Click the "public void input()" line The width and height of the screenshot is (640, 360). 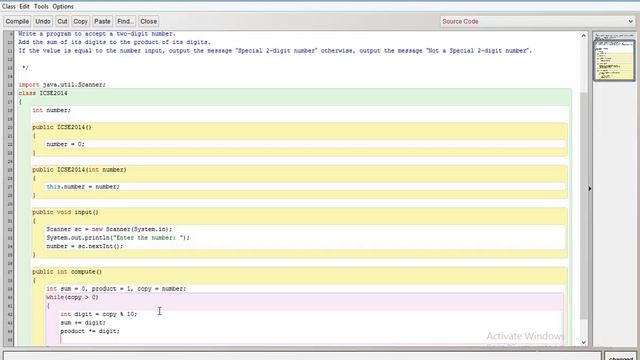(x=65, y=212)
